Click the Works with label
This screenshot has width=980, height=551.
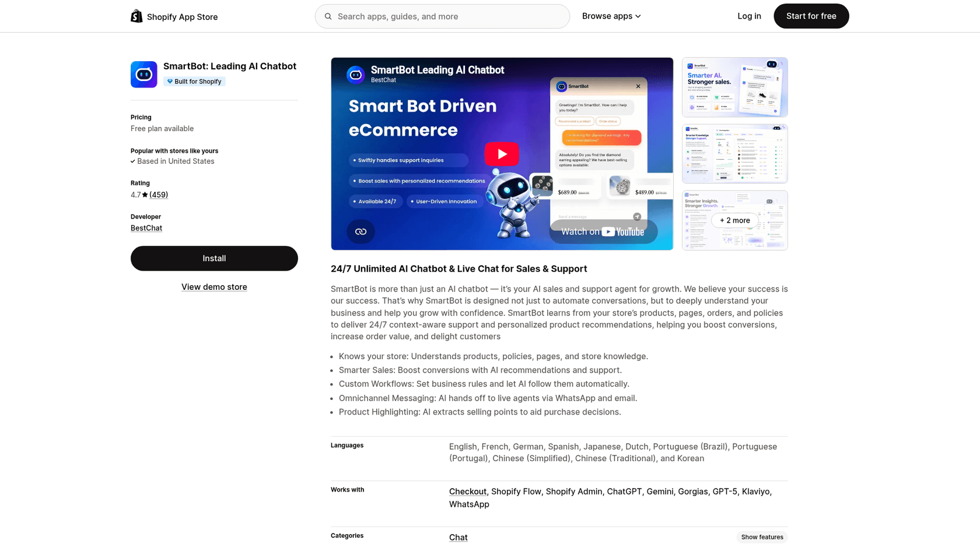coord(347,490)
